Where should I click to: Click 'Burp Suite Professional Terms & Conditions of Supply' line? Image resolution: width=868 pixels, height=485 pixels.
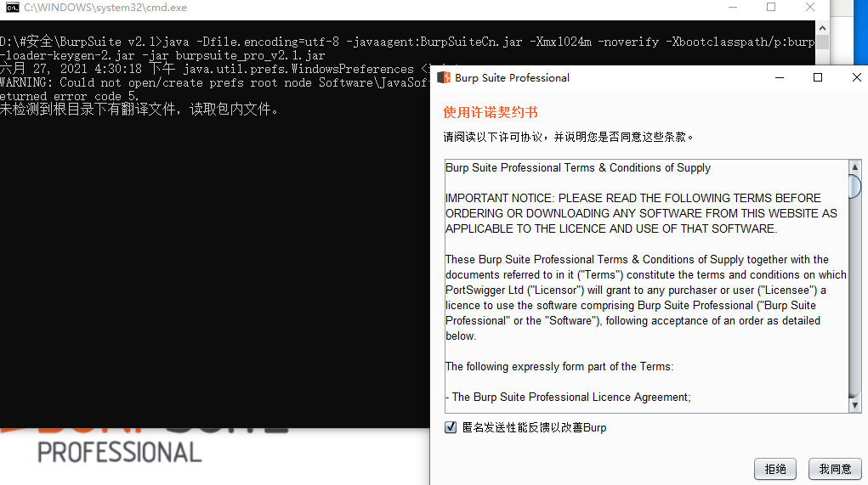pos(578,167)
